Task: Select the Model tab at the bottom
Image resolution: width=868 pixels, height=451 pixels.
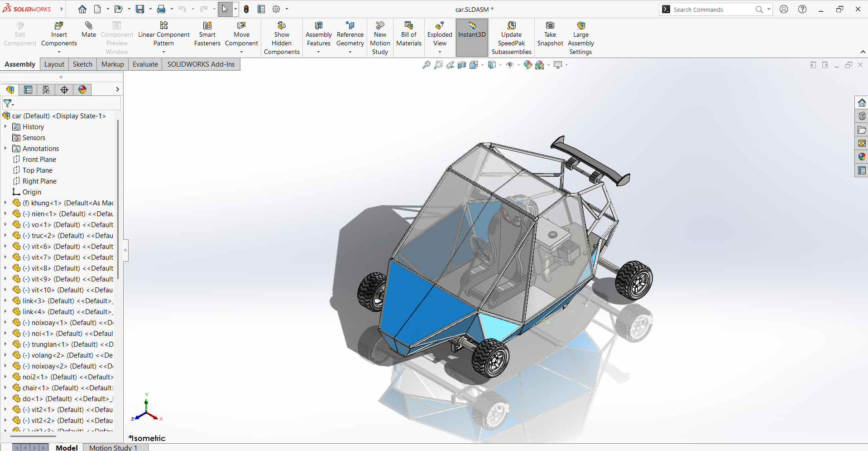Action: [x=67, y=447]
